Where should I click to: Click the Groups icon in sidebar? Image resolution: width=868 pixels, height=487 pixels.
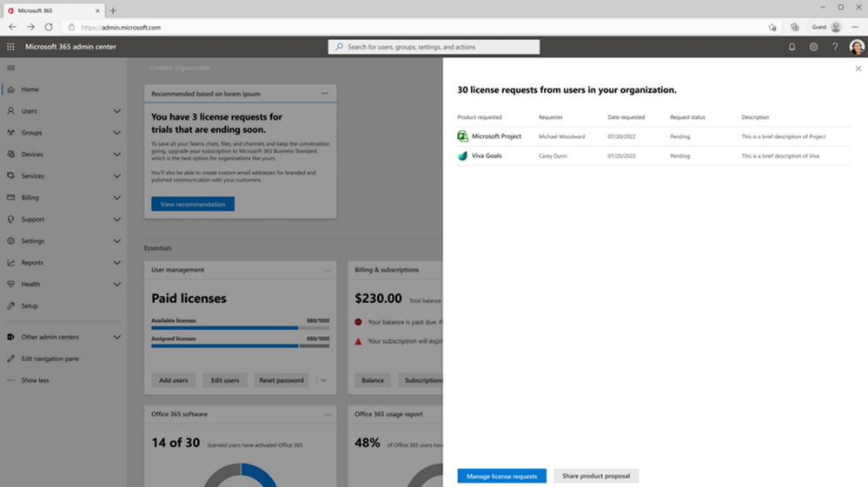coord(10,133)
